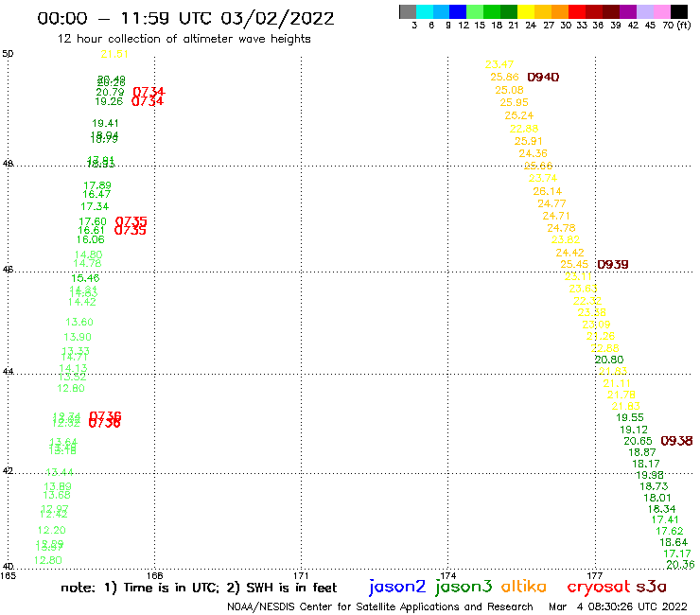700x615 pixels.
Task: Click the wave height value 17.34
Action: point(95,206)
